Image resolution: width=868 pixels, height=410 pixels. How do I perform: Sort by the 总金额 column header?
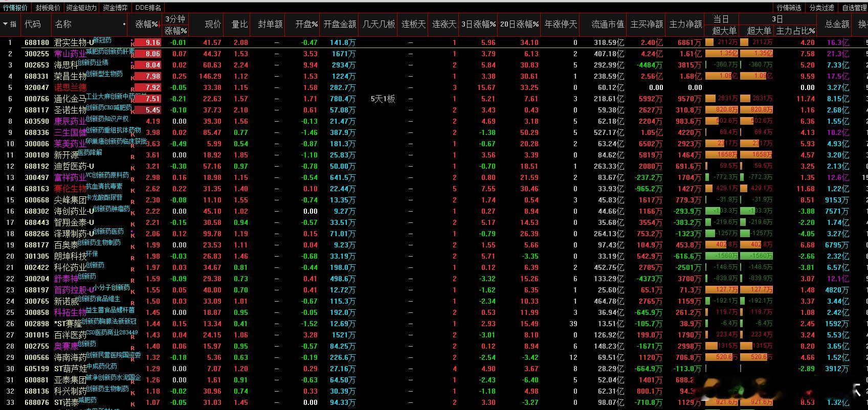point(837,24)
